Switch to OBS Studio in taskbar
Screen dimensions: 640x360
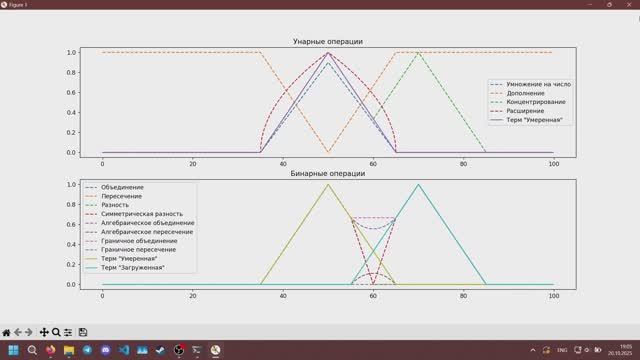(179, 350)
